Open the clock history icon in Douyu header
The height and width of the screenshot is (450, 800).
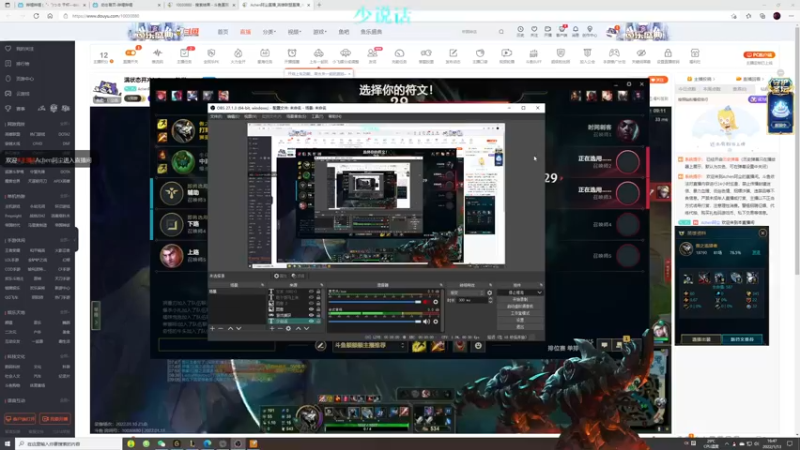520,30
